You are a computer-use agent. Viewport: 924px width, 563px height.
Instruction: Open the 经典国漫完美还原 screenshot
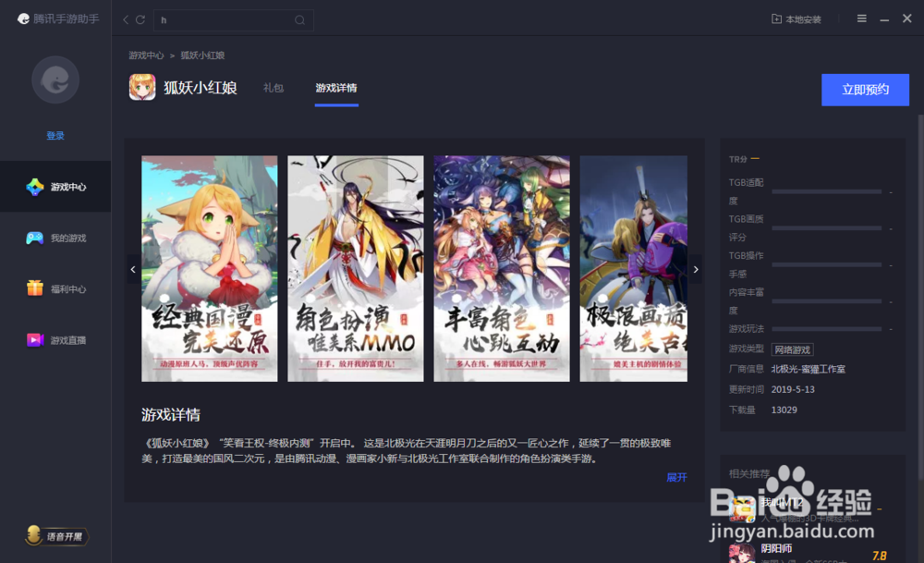click(x=209, y=268)
